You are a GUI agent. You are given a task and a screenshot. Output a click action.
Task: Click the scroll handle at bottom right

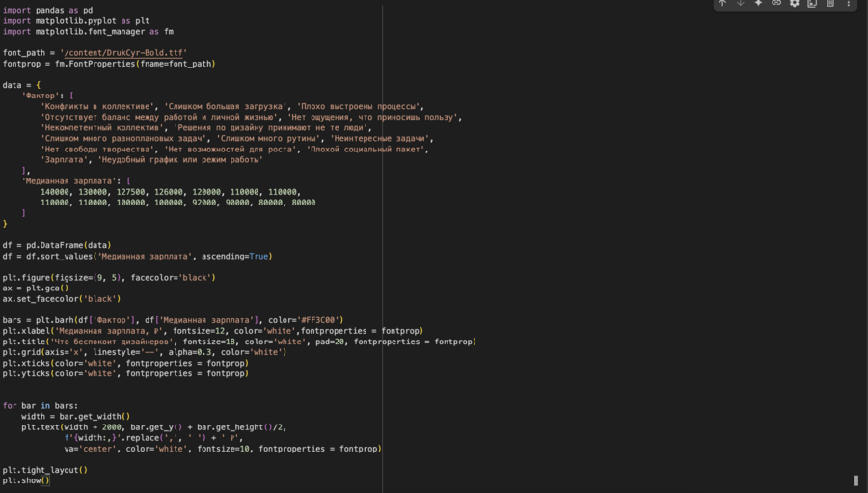tap(855, 479)
